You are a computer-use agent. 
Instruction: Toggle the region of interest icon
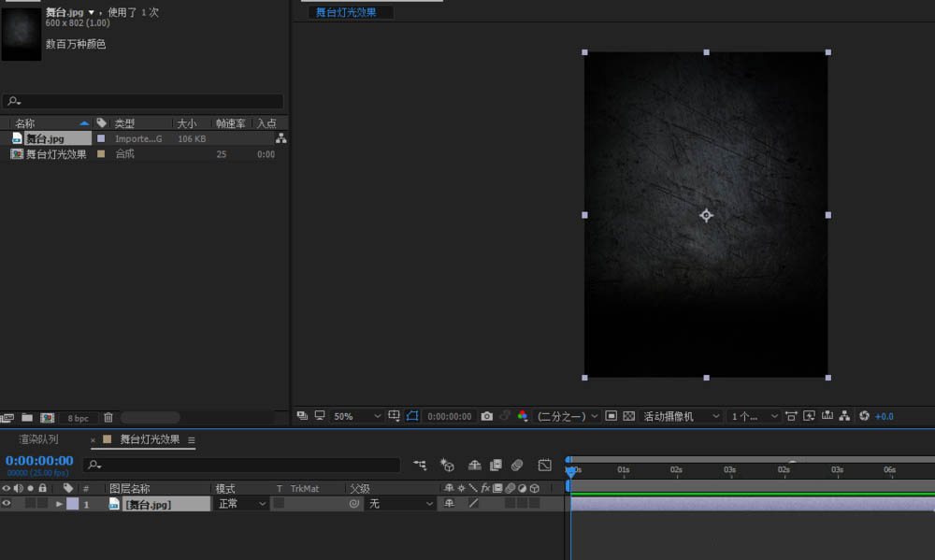611,416
